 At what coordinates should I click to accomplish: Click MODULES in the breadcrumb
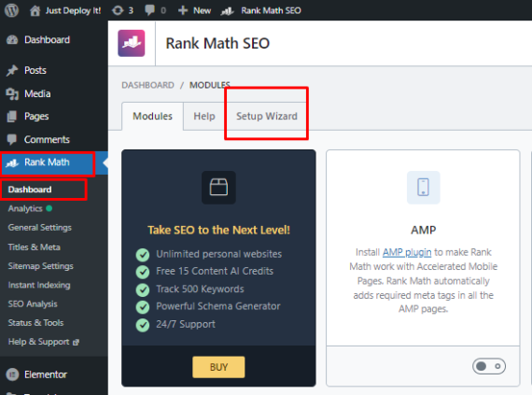[210, 85]
